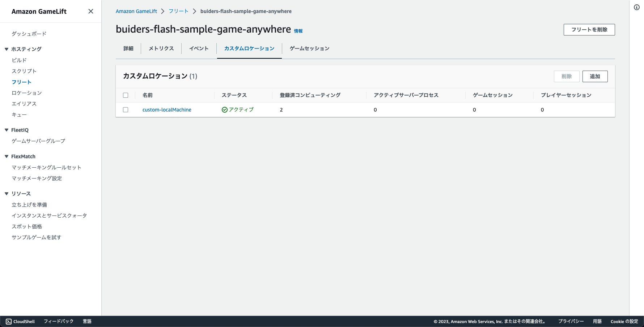Open the 用語 footer link
The image size is (644, 327).
point(597,322)
